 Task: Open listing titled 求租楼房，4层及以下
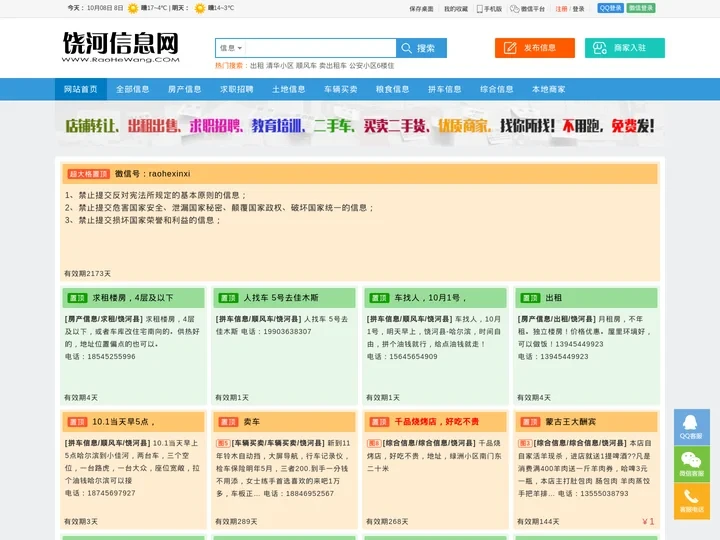click(x=133, y=298)
